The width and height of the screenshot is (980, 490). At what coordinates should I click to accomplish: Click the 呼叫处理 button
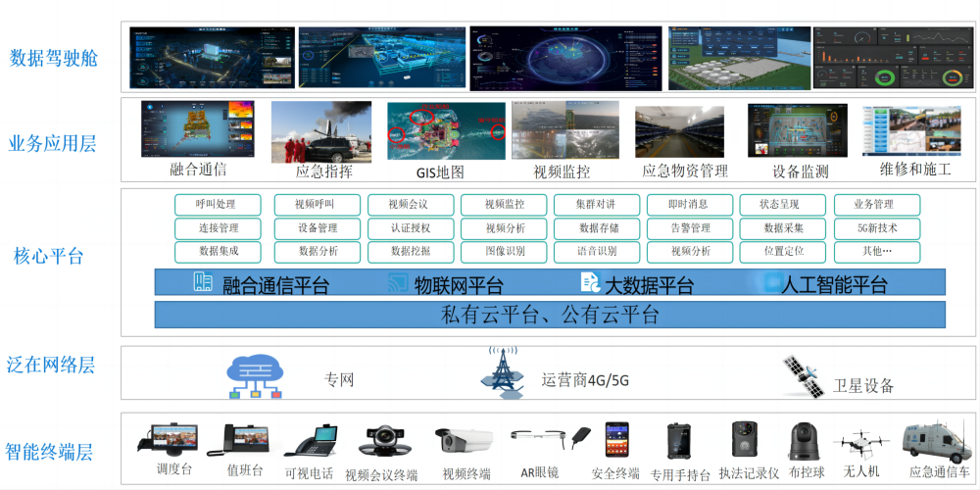tap(219, 205)
